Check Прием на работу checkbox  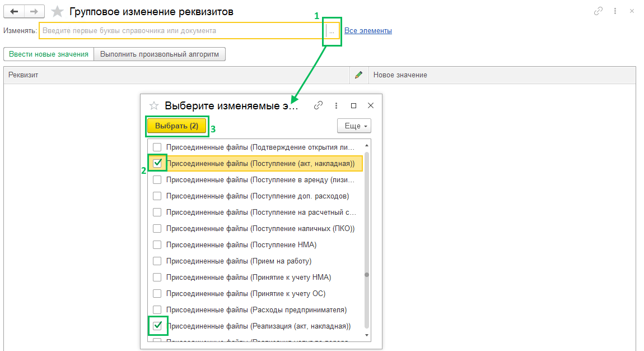click(x=157, y=261)
